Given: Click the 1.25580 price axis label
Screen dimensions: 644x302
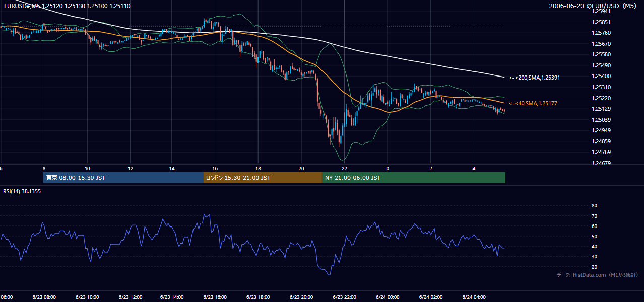Looking at the screenshot, I should click(x=601, y=54).
